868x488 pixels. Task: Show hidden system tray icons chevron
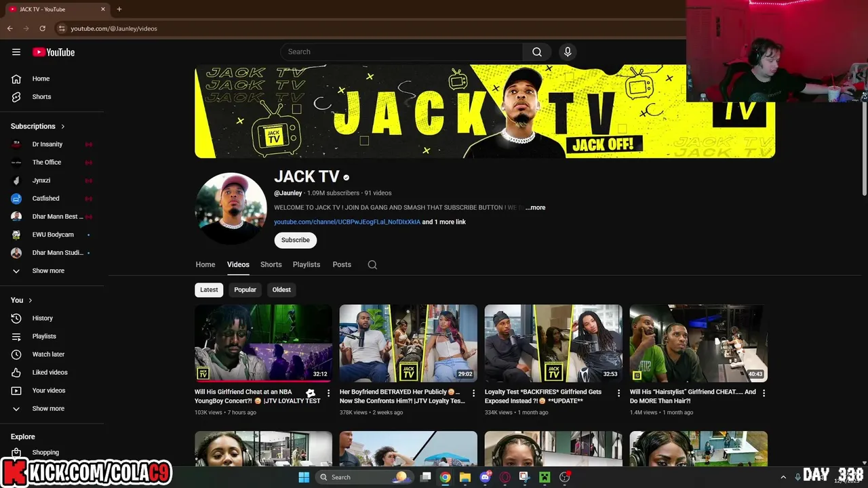783,477
